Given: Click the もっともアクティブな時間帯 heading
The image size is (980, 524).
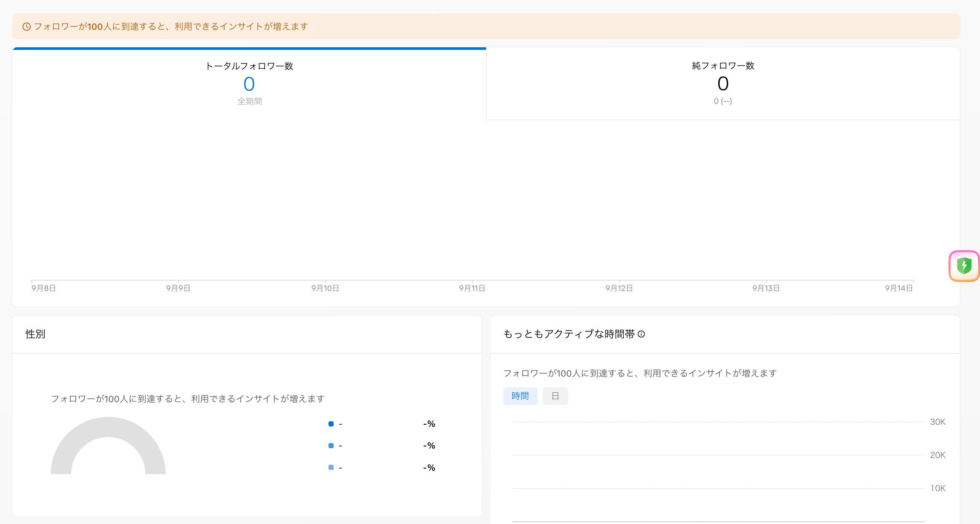Looking at the screenshot, I should point(569,334).
